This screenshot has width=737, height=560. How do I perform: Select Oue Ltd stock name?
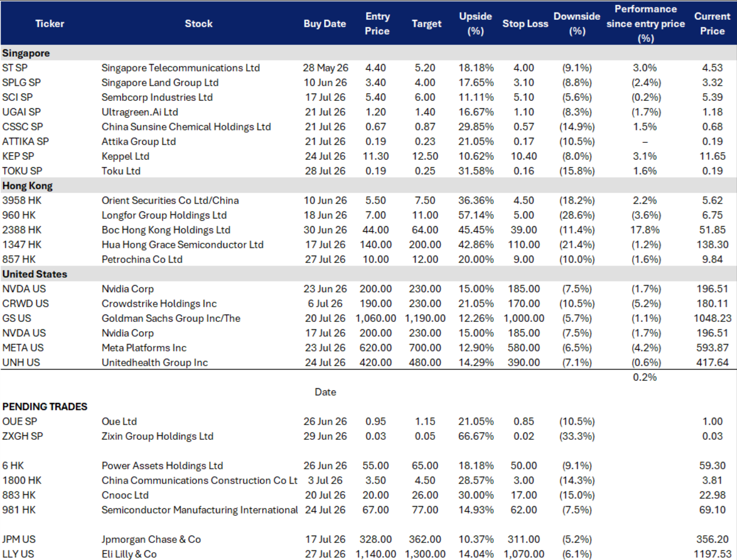119,422
